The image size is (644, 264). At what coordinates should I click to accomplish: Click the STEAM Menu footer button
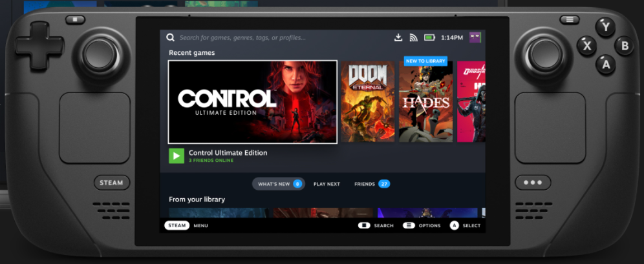pos(186,225)
